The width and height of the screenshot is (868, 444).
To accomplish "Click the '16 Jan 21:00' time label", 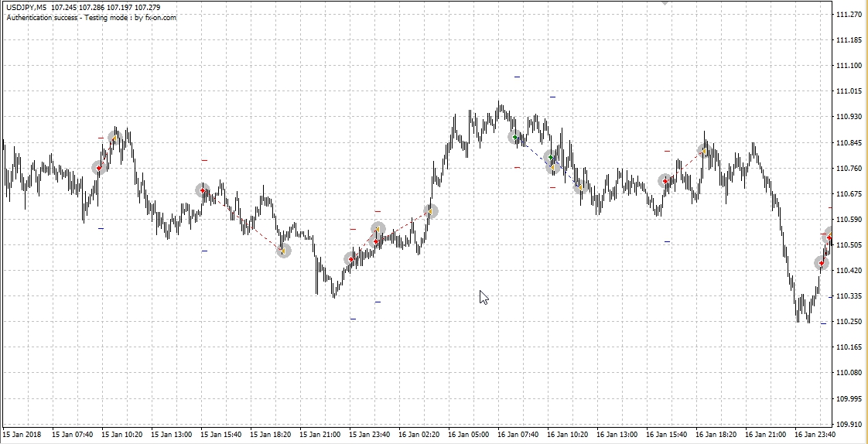I will tap(766, 435).
